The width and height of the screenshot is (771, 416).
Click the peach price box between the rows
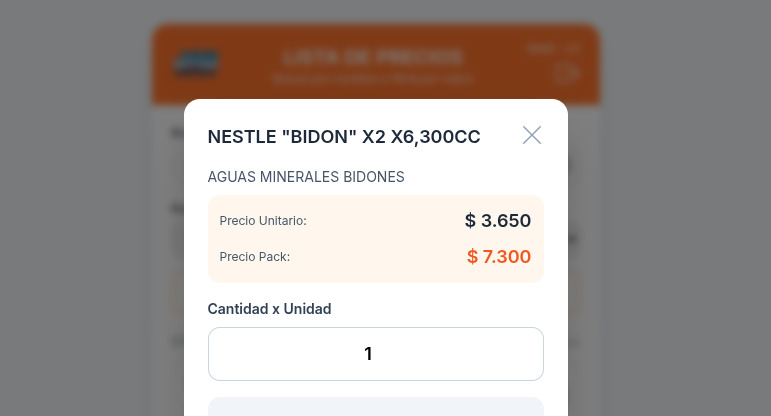point(376,239)
